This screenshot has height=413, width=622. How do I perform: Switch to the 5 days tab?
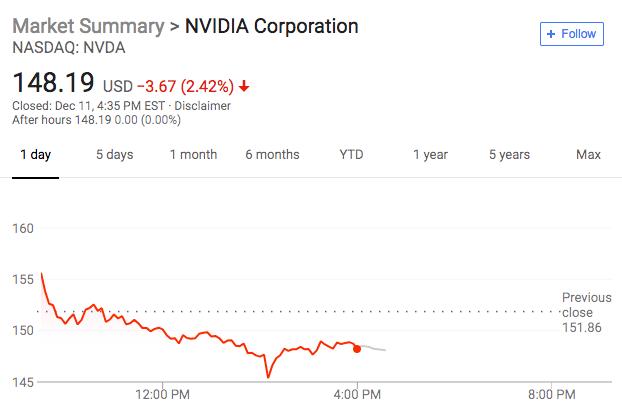[x=114, y=155]
